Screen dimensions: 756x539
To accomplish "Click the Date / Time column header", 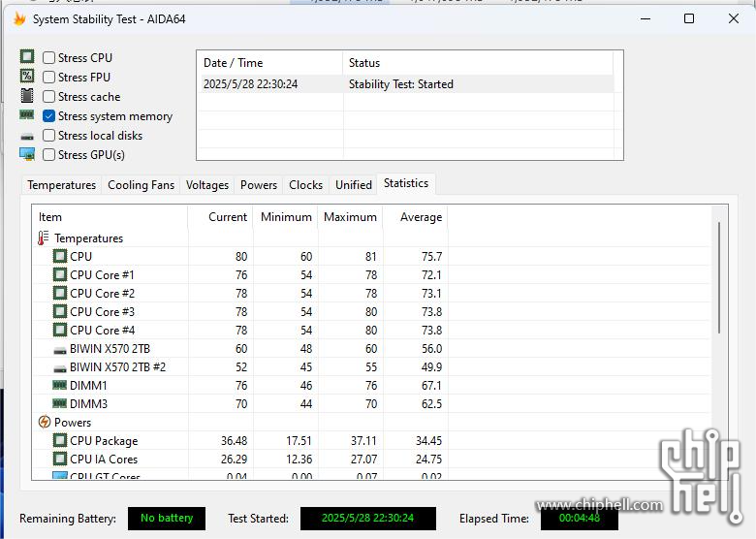I will tap(270, 63).
